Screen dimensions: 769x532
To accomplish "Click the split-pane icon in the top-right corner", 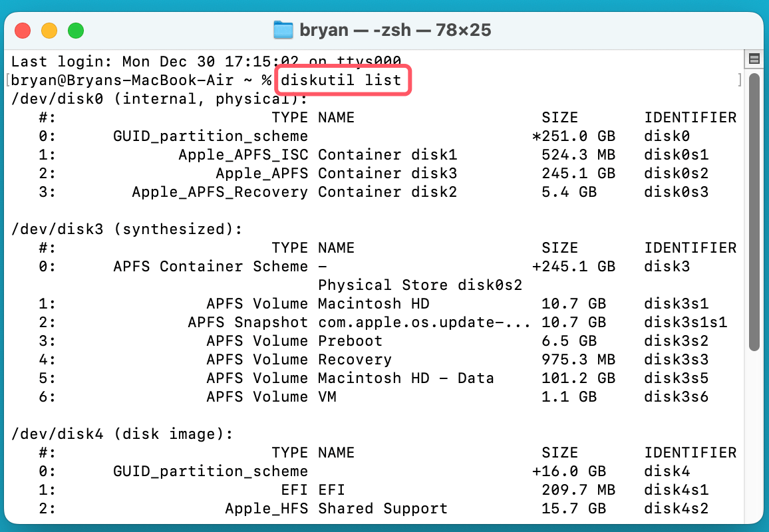I will pos(754,59).
